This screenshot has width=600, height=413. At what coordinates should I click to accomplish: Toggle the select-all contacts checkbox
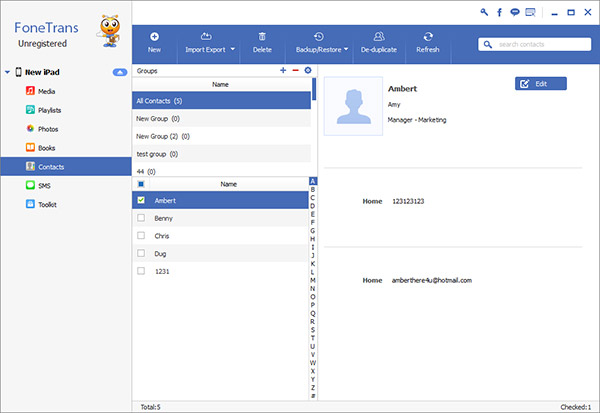click(141, 184)
